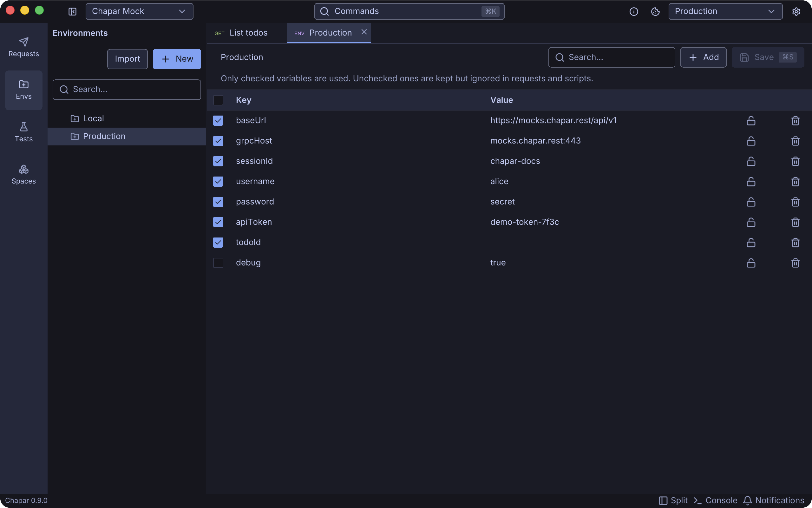Close the Production tab
The height and width of the screenshot is (508, 812).
point(364,32)
